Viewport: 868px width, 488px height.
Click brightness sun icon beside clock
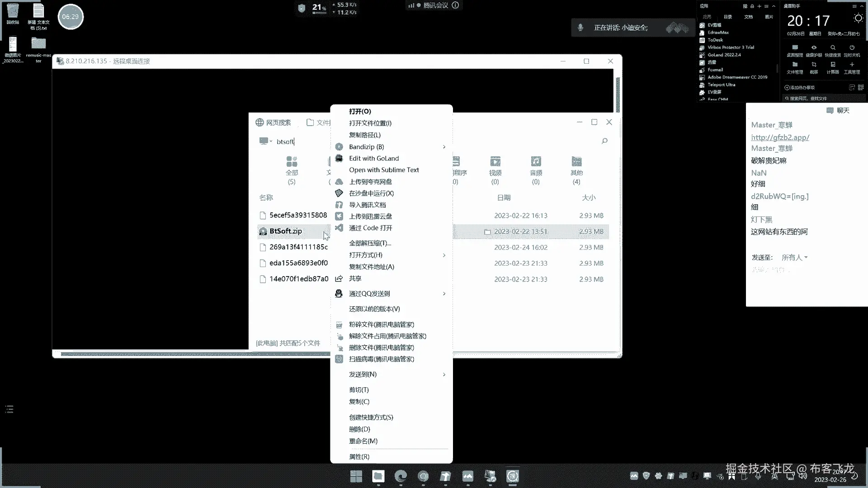click(x=858, y=19)
